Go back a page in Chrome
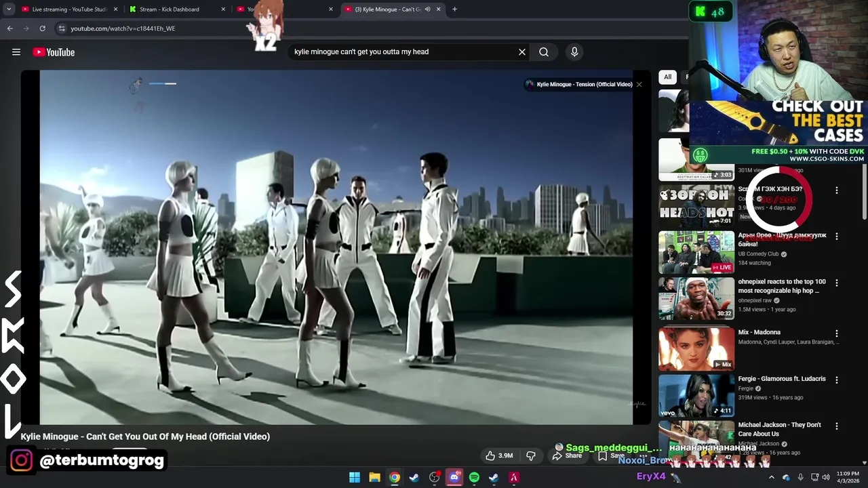This screenshot has height=488, width=868. pyautogui.click(x=9, y=28)
